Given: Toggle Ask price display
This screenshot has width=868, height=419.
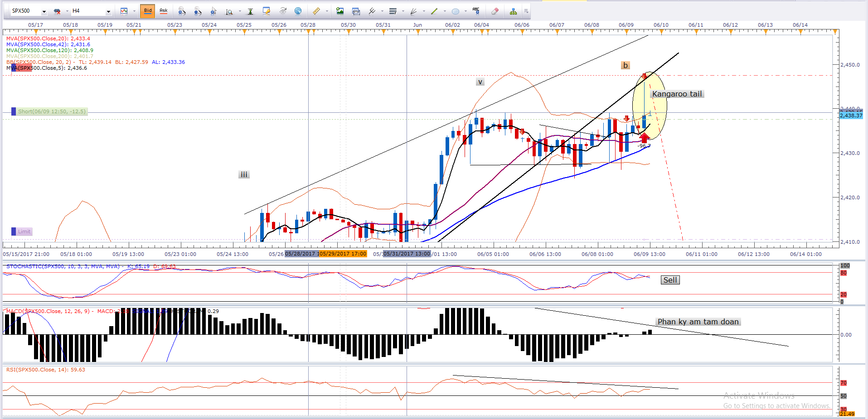Looking at the screenshot, I should (x=164, y=11).
